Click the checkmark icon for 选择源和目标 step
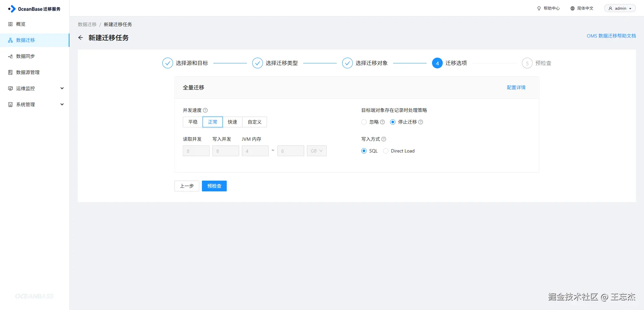This screenshot has height=310, width=644. click(168, 63)
